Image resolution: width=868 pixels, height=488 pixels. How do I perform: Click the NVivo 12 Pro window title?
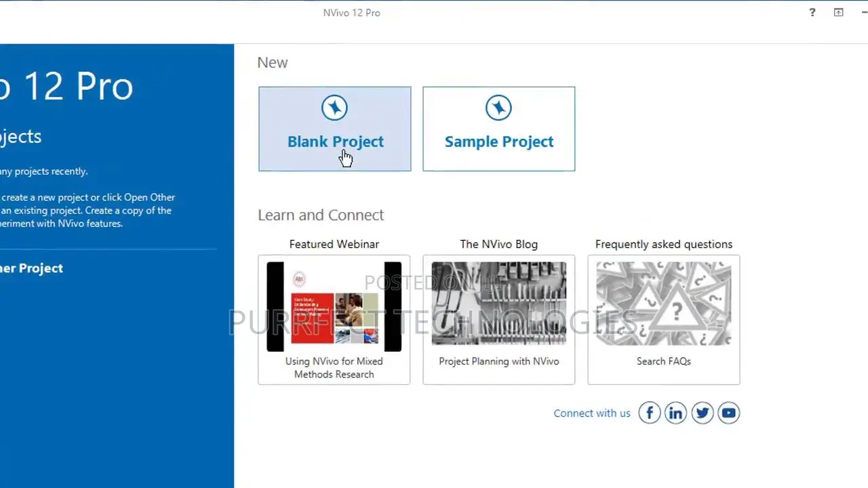pos(352,13)
